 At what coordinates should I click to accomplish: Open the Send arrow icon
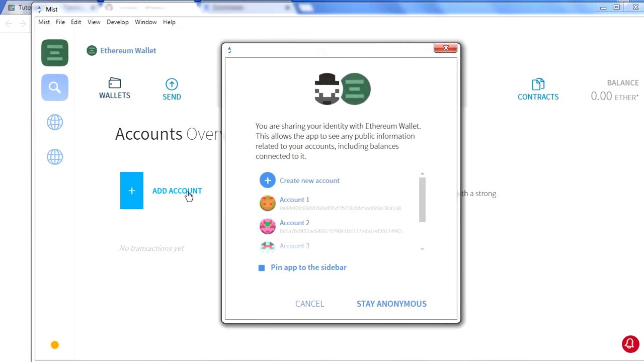click(x=172, y=84)
